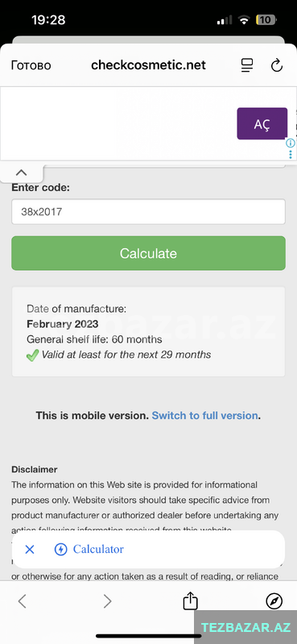
Task: Tap Готово to close browser
Action: click(31, 65)
